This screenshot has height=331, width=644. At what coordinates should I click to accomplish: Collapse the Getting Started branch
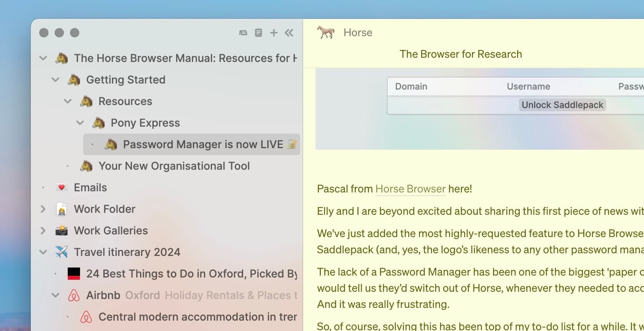coord(55,80)
